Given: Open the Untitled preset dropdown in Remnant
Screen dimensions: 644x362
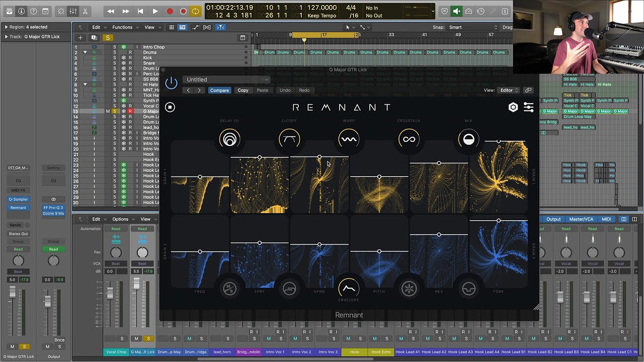Looking at the screenshot, I should coord(226,79).
